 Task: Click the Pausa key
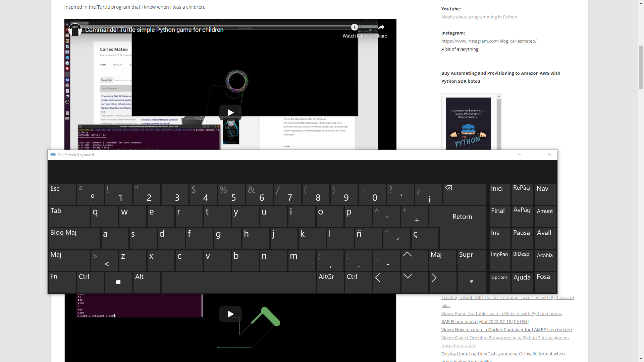pos(522,238)
